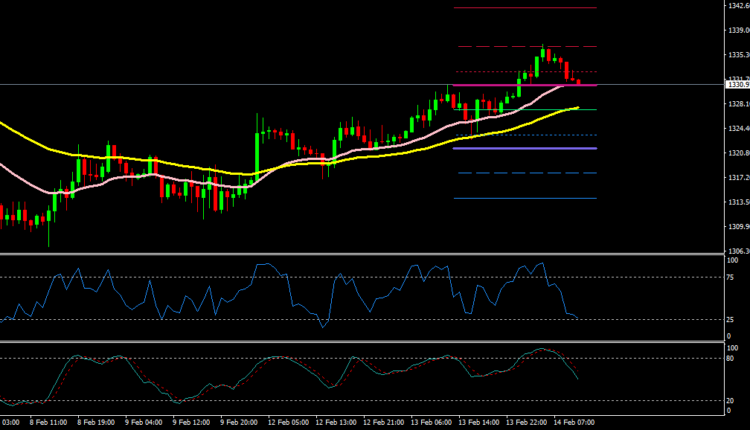Image resolution: width=750 pixels, height=430 pixels.
Task: Click the 80 level label in bottom pane
Action: (x=730, y=358)
